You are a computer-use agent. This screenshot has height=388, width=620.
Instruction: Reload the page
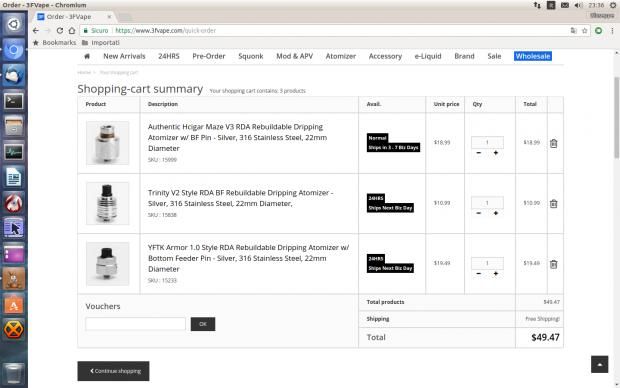60,30
